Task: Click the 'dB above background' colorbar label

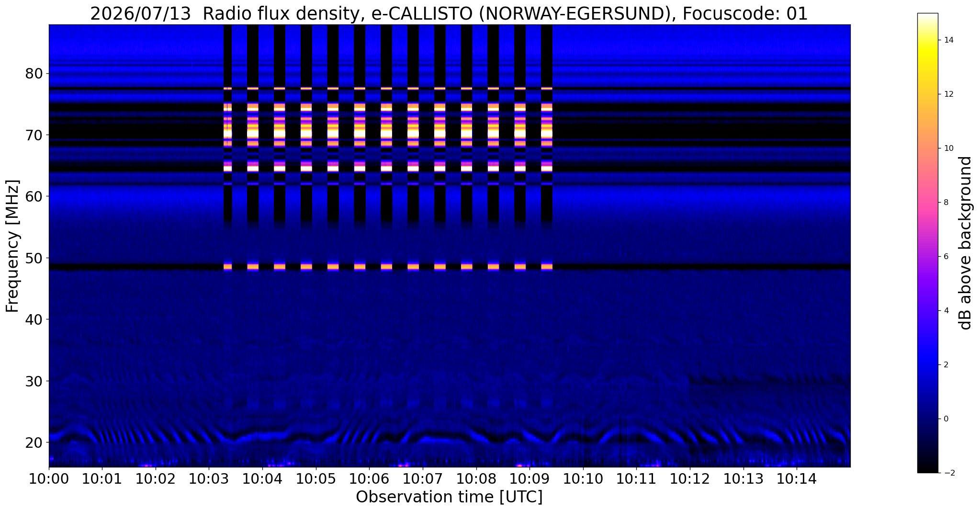Action: 966,243
